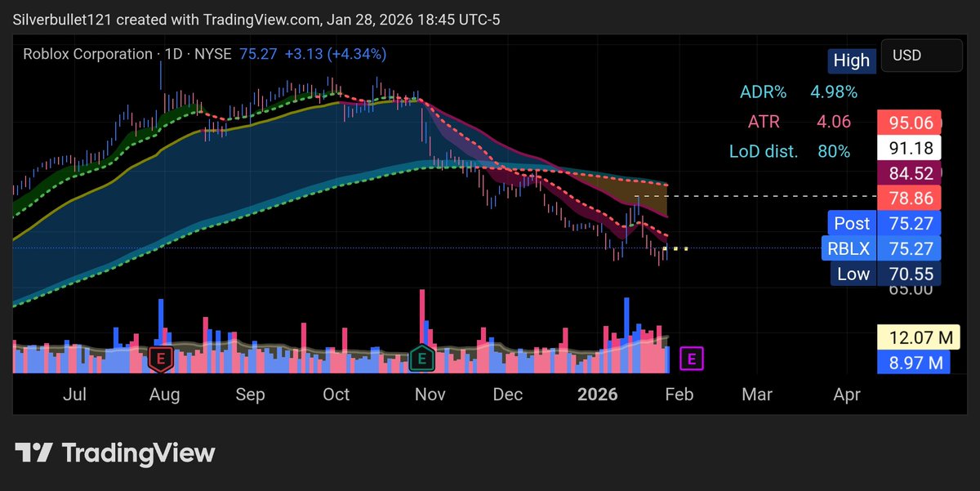The height and width of the screenshot is (491, 980).
Task: Click the +3.13 (+4.34%) change value
Action: [x=336, y=54]
